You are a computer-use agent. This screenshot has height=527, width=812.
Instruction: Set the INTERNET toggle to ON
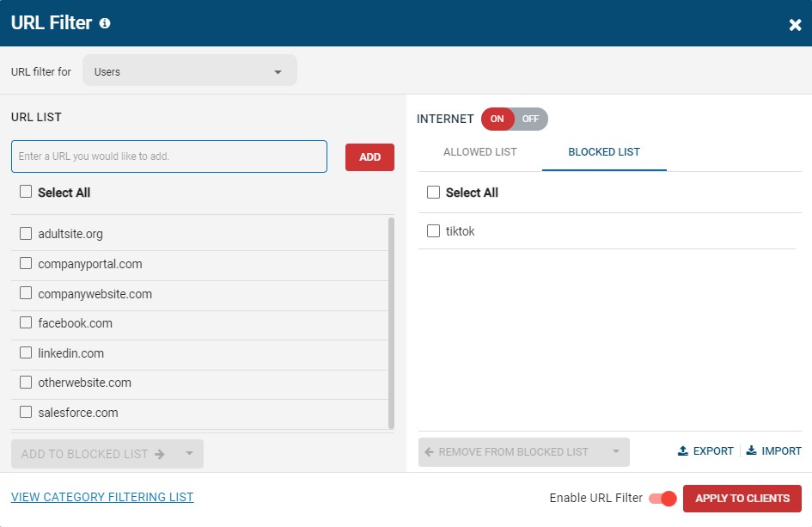[x=498, y=119]
